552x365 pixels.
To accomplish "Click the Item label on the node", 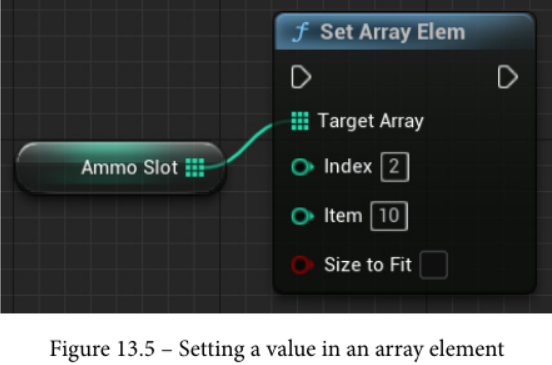I will tap(343, 215).
